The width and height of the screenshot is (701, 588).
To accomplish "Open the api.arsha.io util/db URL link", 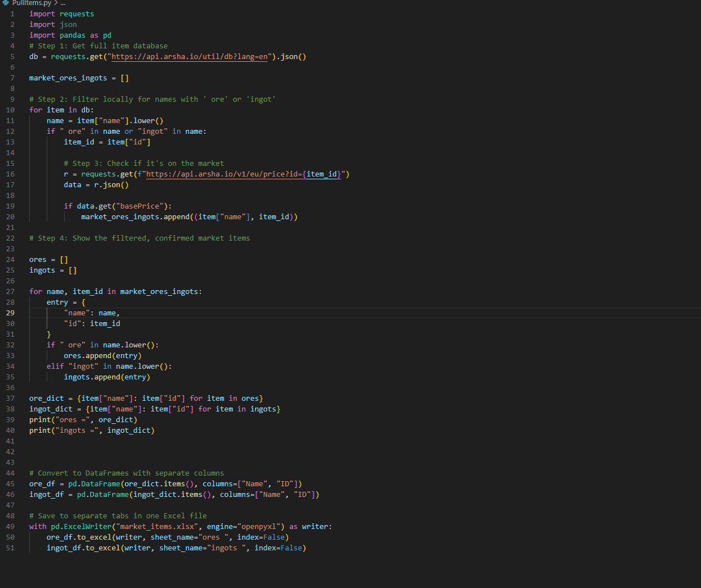I will (190, 57).
